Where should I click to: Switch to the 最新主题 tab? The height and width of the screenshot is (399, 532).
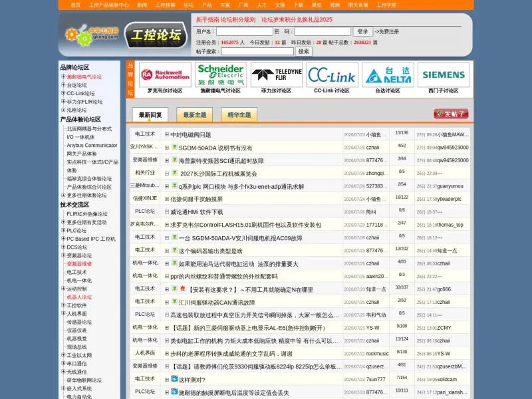(194, 114)
